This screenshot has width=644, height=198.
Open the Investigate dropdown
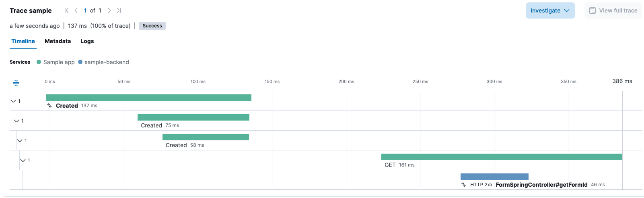[550, 10]
